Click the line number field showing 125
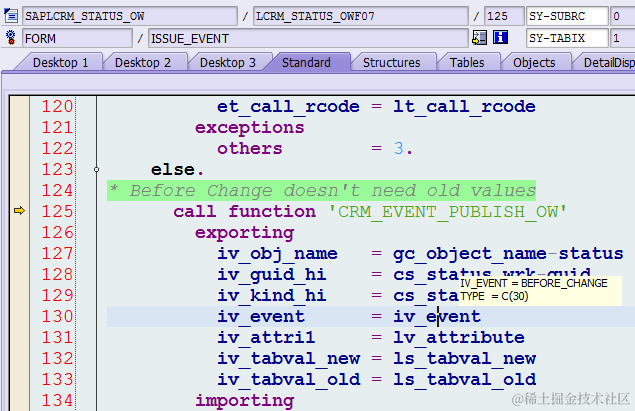 click(x=504, y=16)
